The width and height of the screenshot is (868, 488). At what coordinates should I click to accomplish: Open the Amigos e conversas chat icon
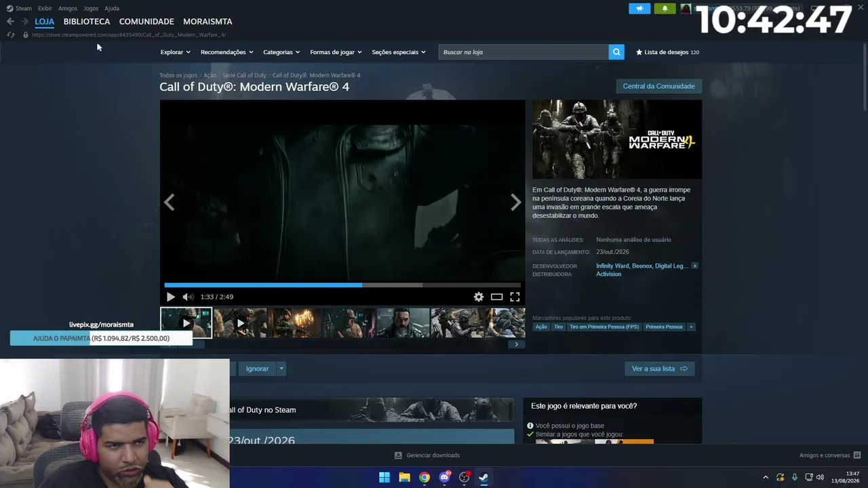857,455
